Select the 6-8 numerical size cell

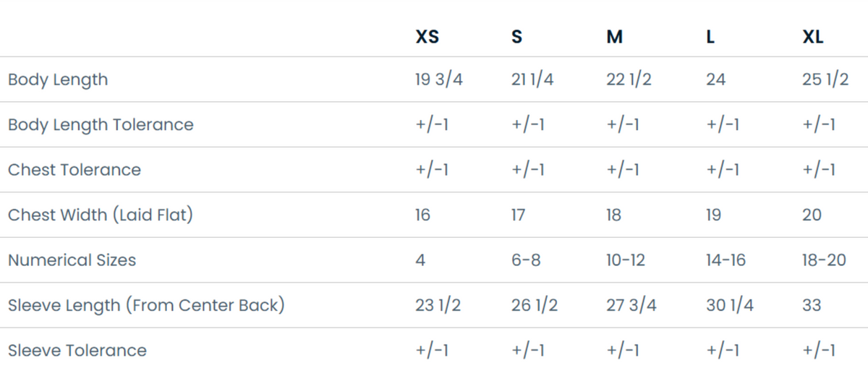[526, 260]
